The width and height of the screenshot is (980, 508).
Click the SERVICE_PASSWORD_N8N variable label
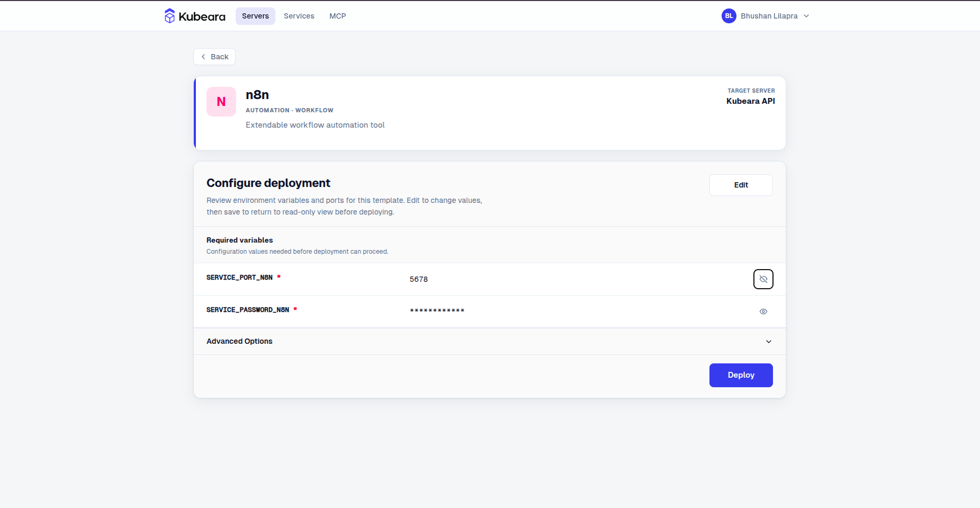(x=248, y=310)
